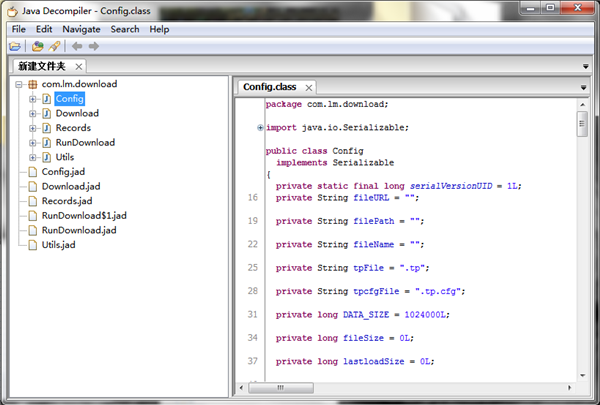Open the Edit menu
The image size is (600, 405).
(44, 29)
